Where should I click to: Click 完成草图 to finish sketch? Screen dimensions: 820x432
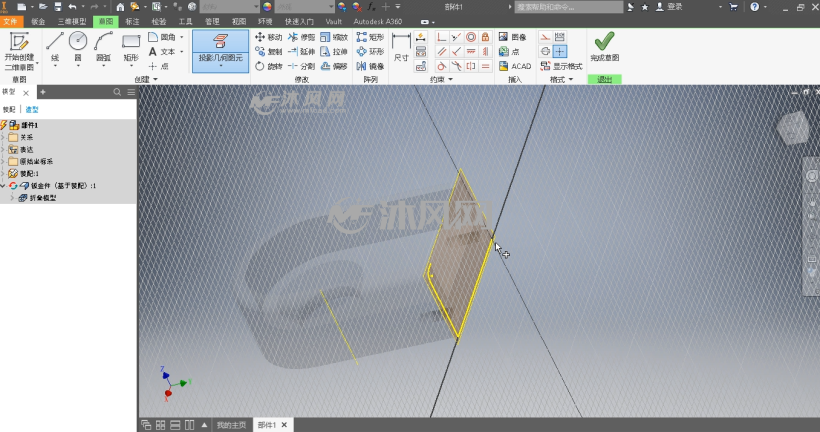pyautogui.click(x=605, y=47)
